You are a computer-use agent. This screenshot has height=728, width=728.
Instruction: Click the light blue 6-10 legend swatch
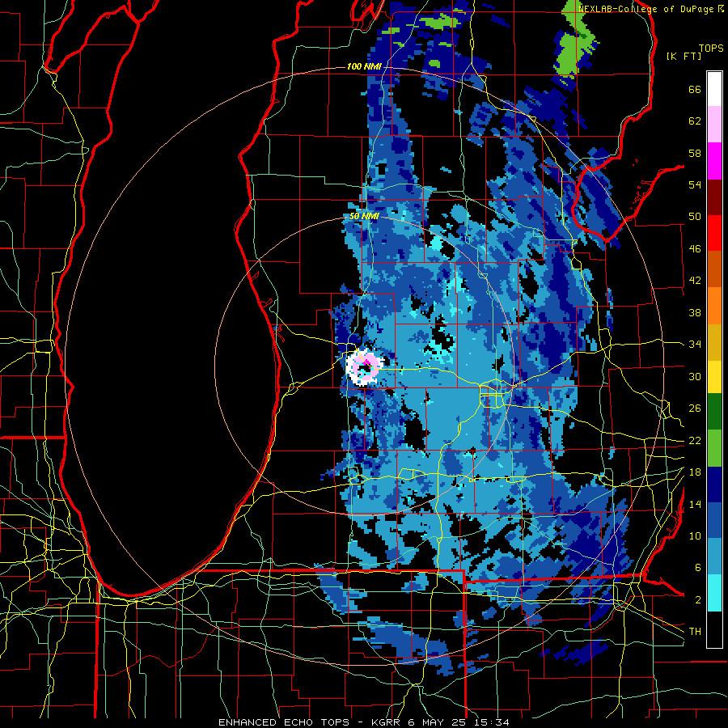point(714,557)
